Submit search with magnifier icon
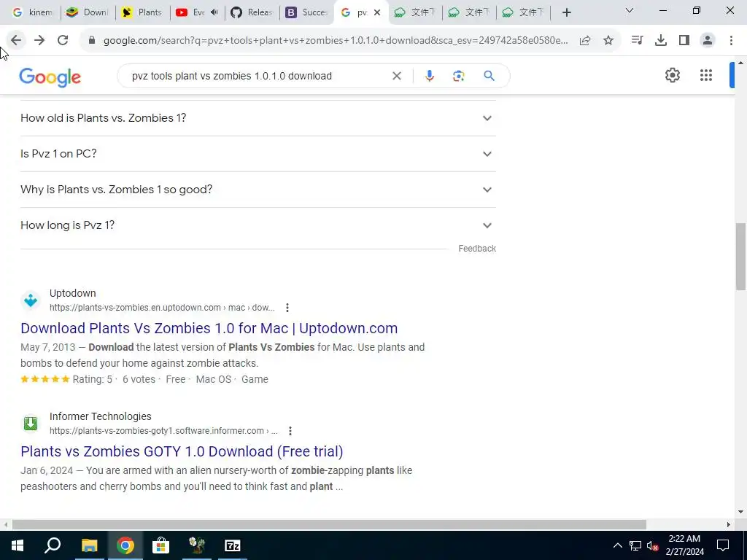Image resolution: width=747 pixels, height=560 pixels. tap(489, 76)
